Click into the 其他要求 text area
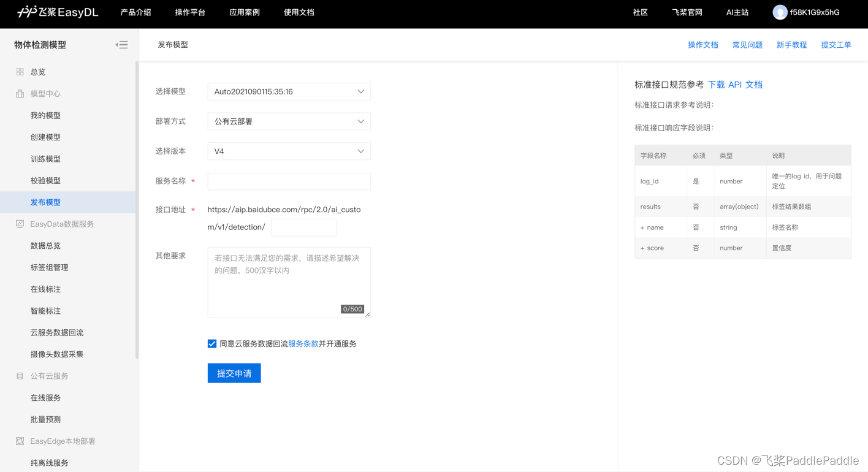The width and height of the screenshot is (868, 472). click(289, 282)
